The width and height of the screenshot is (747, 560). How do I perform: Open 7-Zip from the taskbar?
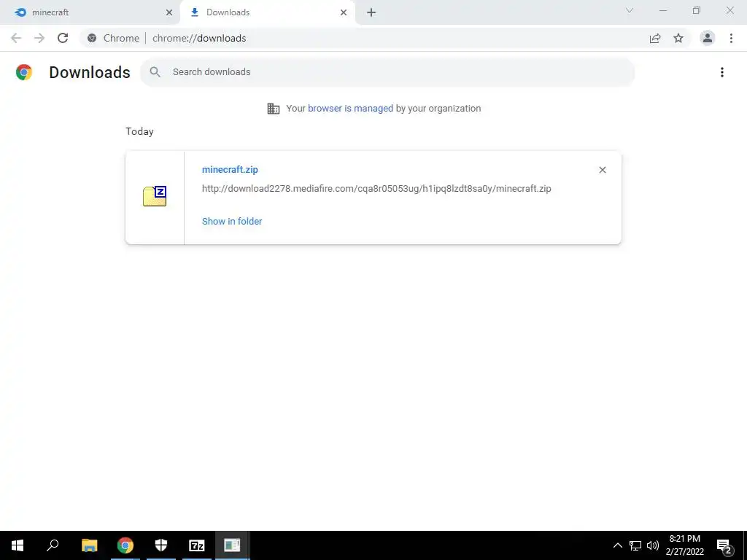(197, 545)
